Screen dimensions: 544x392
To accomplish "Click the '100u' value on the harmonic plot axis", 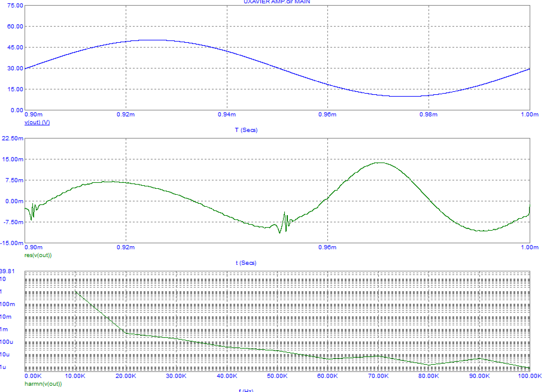I will [7, 342].
